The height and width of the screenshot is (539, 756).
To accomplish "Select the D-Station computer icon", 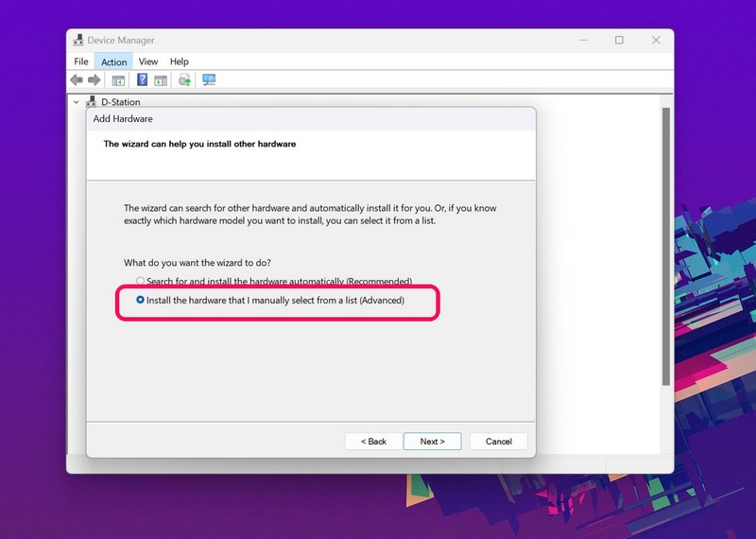I will coord(91,101).
